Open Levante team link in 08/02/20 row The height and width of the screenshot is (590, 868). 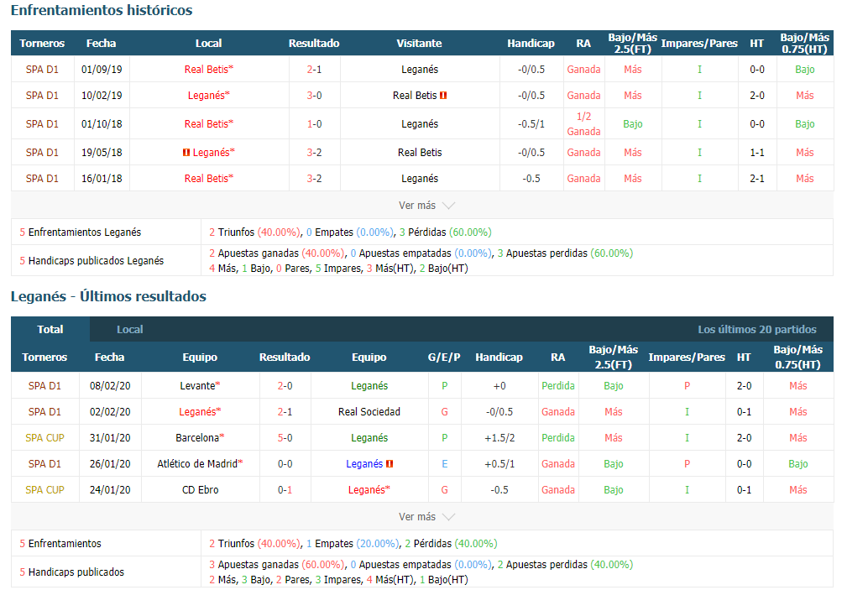pyautogui.click(x=200, y=386)
